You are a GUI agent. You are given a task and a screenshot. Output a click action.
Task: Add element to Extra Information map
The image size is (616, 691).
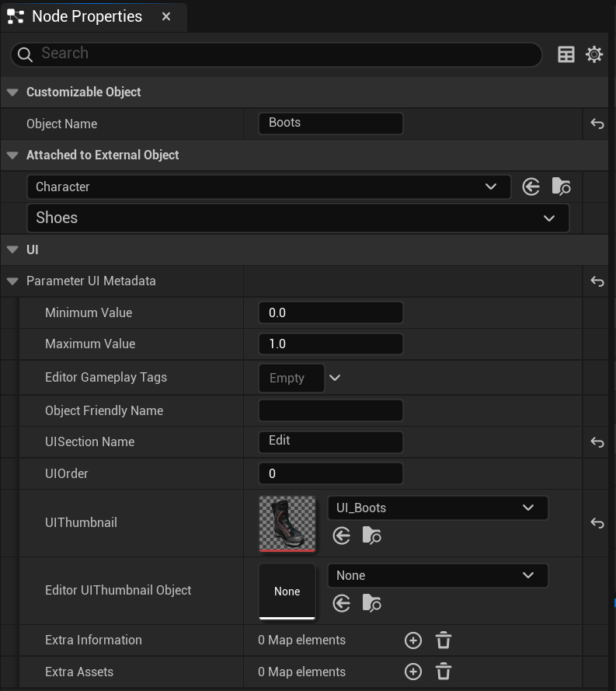pyautogui.click(x=413, y=640)
